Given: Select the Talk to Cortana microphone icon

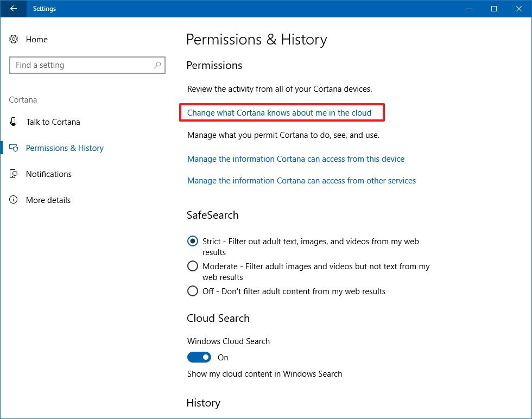Looking at the screenshot, I should coord(14,122).
